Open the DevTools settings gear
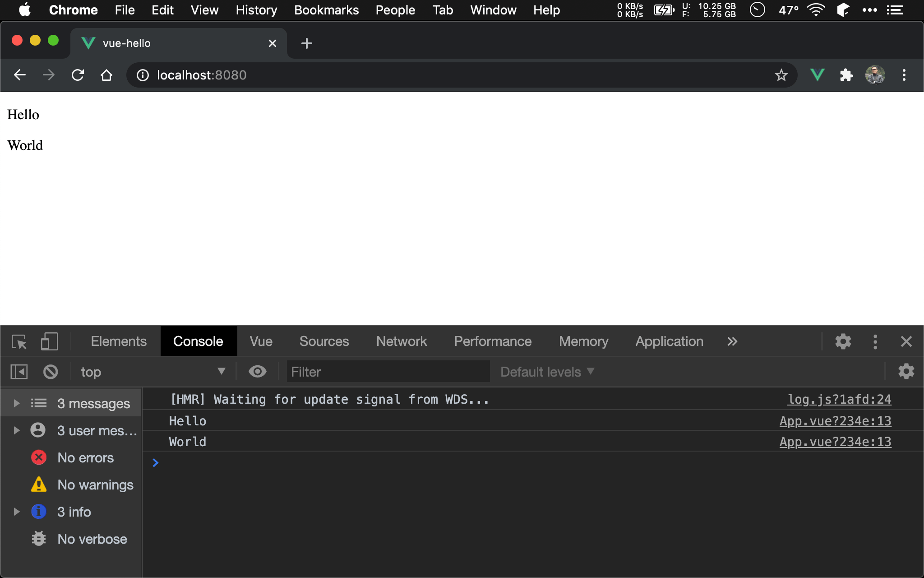 [843, 342]
